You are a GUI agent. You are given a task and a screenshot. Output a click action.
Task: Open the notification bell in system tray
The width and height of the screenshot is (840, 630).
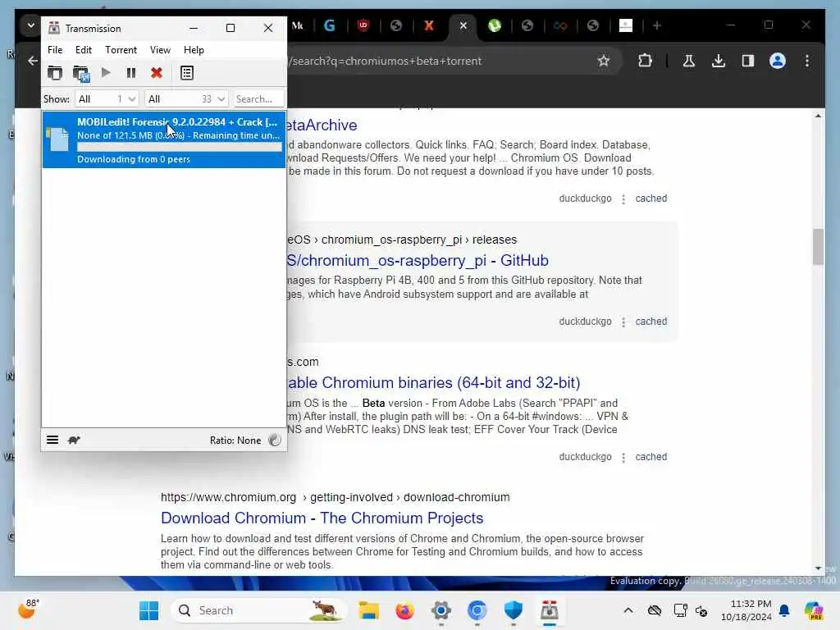click(x=784, y=610)
